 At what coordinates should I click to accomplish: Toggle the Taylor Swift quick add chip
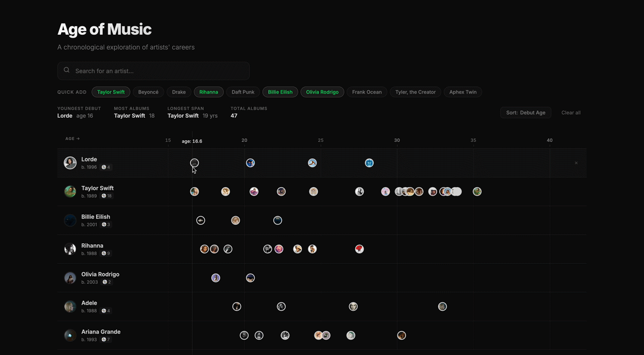[x=111, y=92]
